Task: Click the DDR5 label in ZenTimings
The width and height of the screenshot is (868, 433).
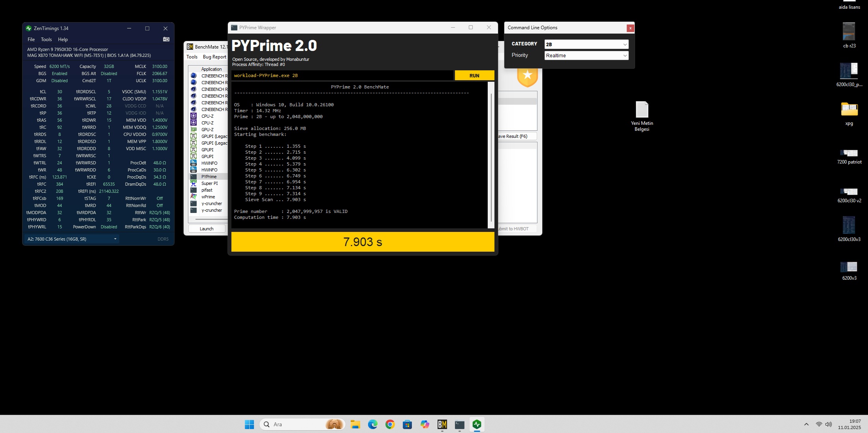Action: pyautogui.click(x=163, y=239)
